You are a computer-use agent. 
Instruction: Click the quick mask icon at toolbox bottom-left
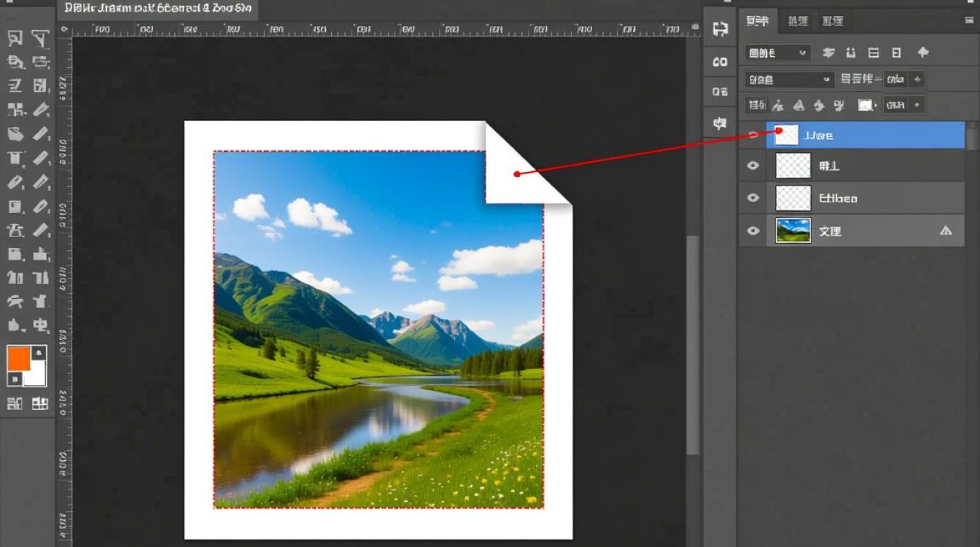[x=15, y=403]
